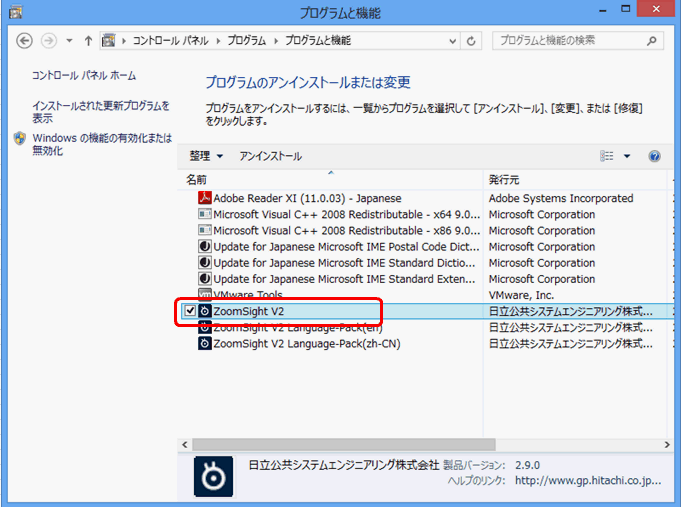
Task: Minimize the プログラムと機能 window
Action: (x=602, y=10)
